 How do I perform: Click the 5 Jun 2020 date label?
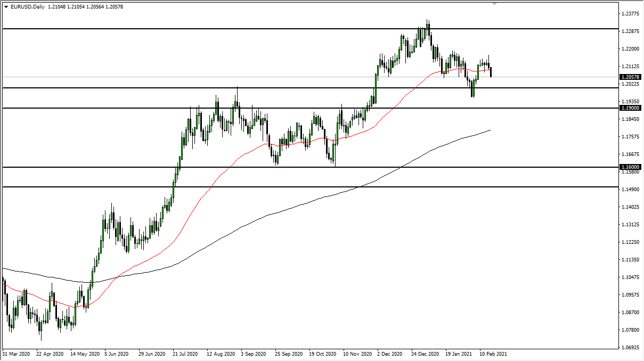click(117, 354)
